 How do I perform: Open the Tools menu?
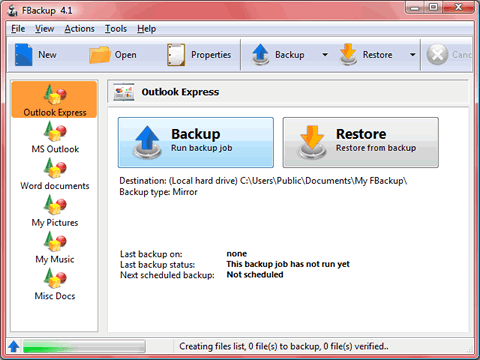pyautogui.click(x=116, y=29)
